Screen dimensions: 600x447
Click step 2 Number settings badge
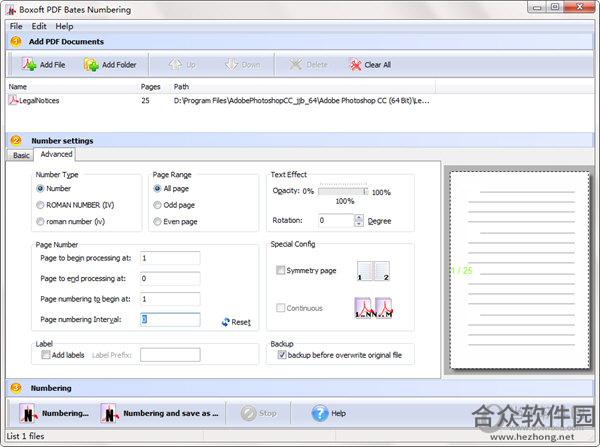pos(16,140)
